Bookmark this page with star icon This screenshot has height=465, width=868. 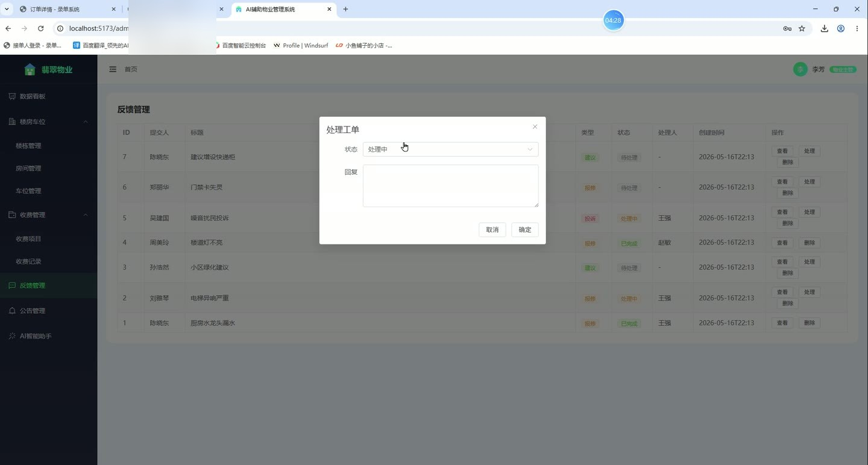(802, 28)
